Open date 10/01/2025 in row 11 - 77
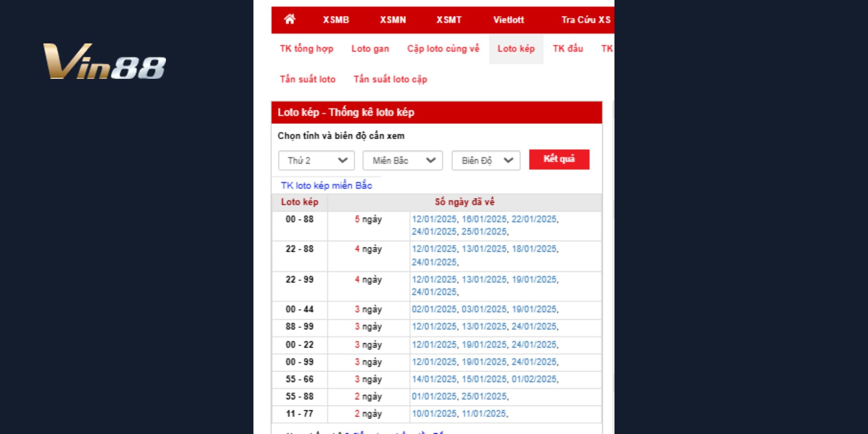This screenshot has height=434, width=868. (x=434, y=414)
